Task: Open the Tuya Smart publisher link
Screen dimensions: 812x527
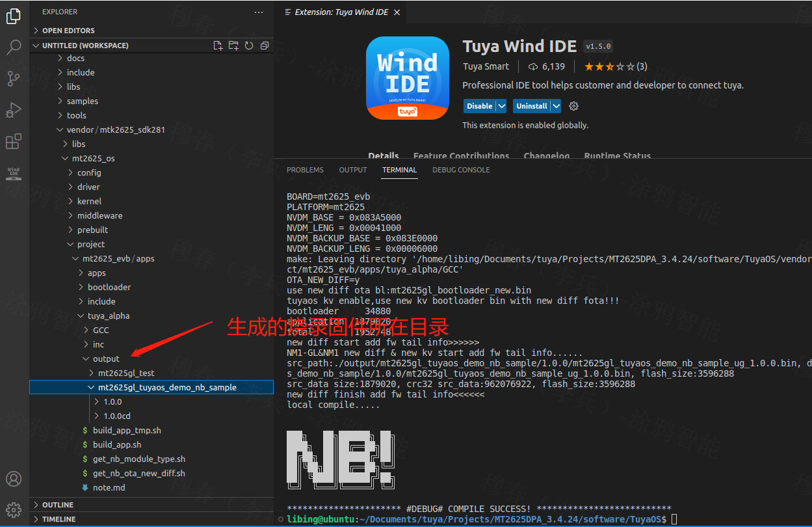Action: click(x=486, y=66)
